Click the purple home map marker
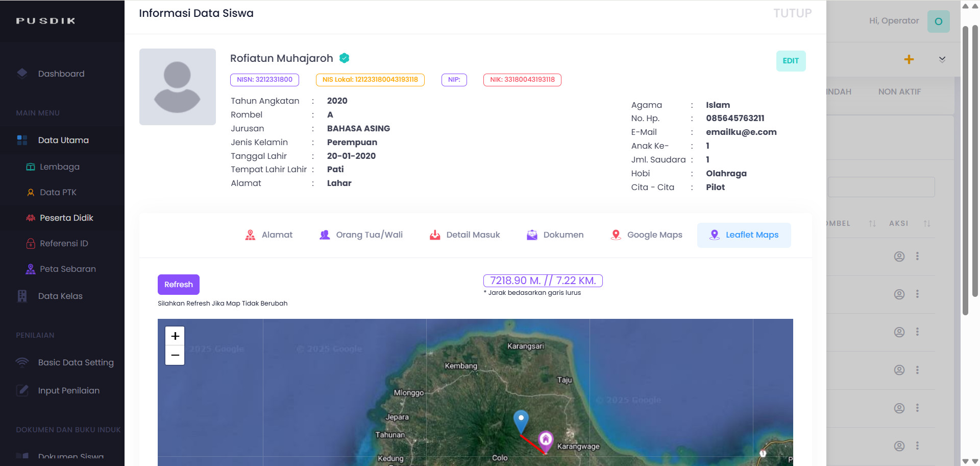Screen dimensions: 980x466 545,439
